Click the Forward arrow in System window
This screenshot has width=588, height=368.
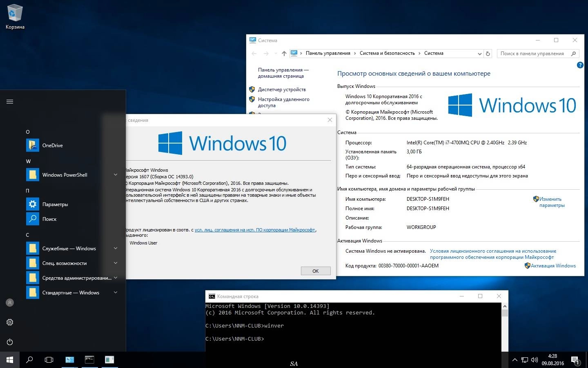click(266, 54)
